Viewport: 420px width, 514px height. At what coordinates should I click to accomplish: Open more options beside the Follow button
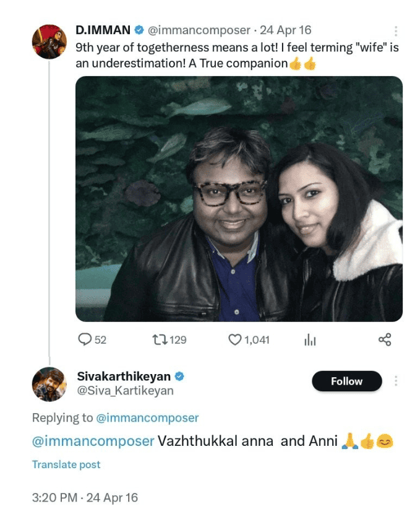tap(396, 381)
